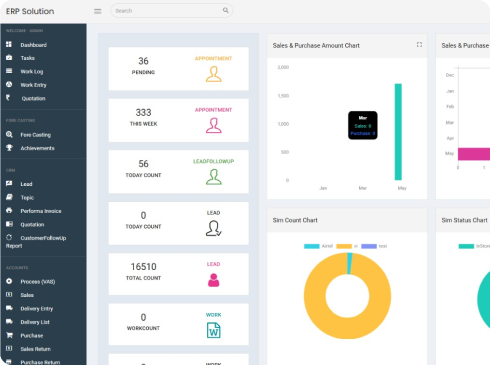Click the Process (VAS) icon
490x365 pixels.
tap(9, 281)
